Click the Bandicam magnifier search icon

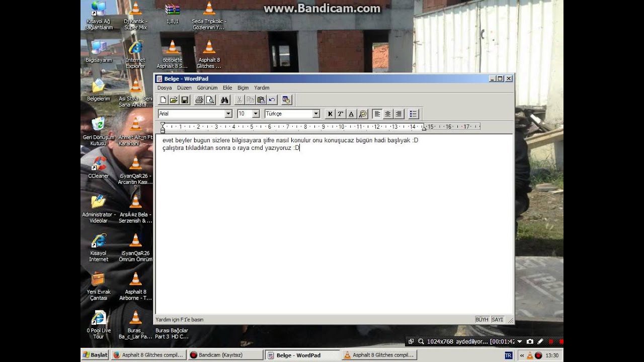point(421,341)
